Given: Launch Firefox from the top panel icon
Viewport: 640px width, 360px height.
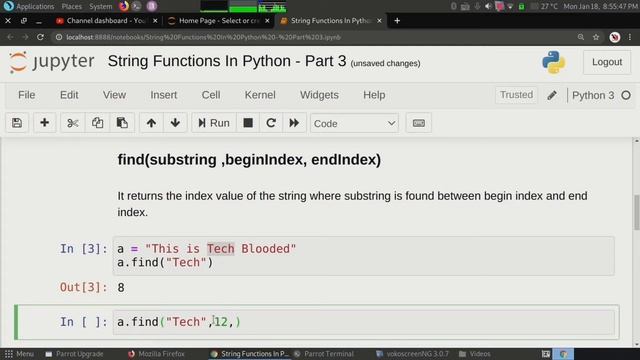Looking at the screenshot, I should point(124,6).
